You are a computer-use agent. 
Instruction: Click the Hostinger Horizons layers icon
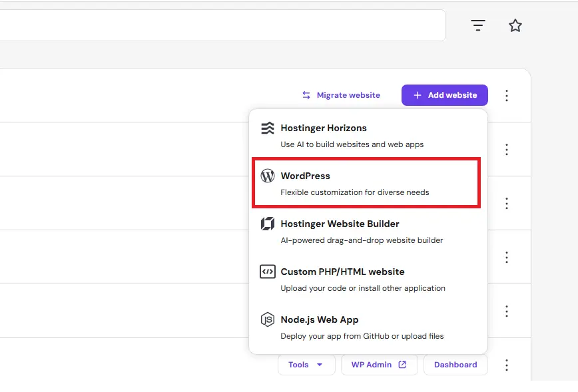(268, 126)
